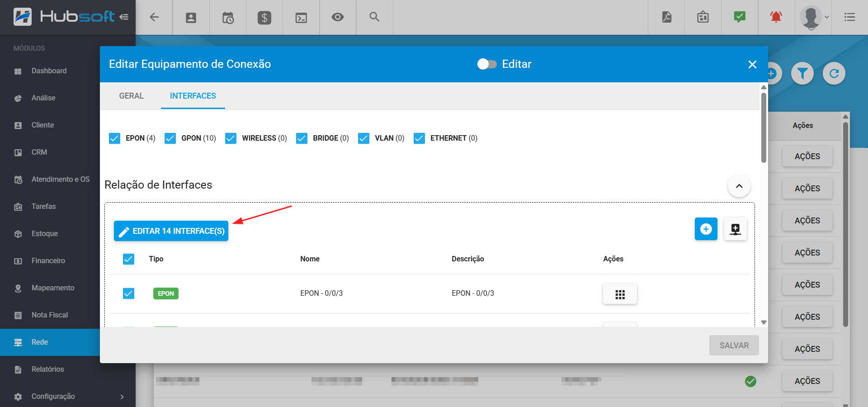Viewport: 868px width, 407px height.
Task: Click the eye view icon in toolbar
Action: pyautogui.click(x=338, y=17)
